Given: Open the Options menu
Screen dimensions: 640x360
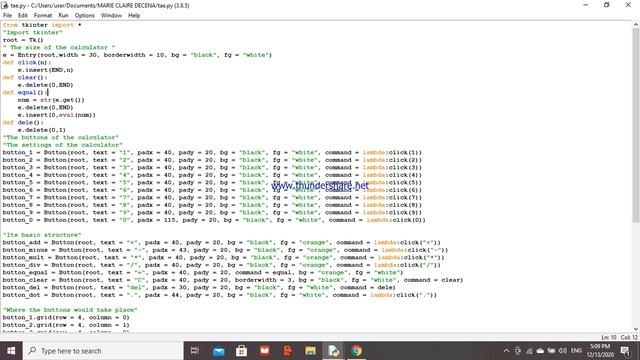Looking at the screenshot, I should pyautogui.click(x=84, y=16).
